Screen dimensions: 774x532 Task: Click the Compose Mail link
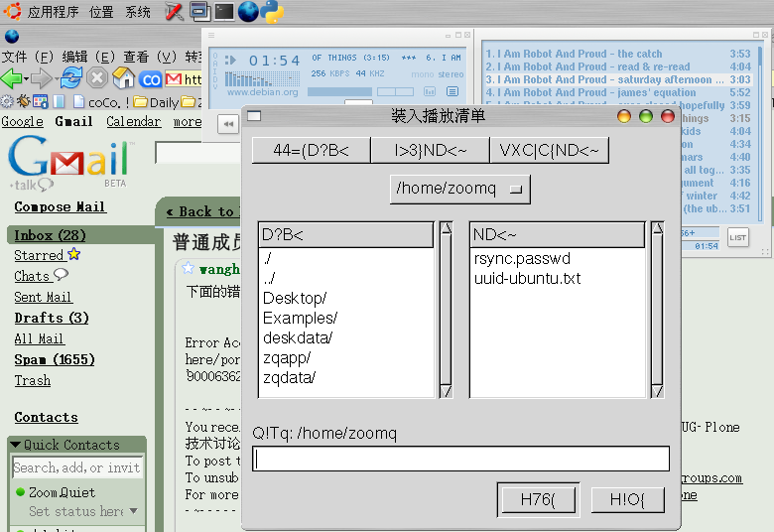pyautogui.click(x=60, y=206)
